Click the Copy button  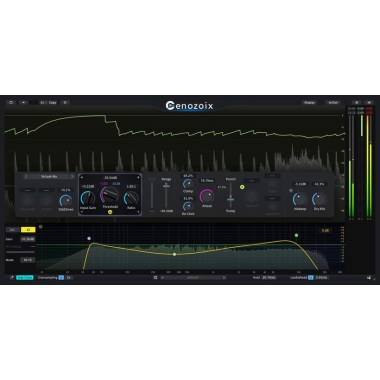[x=53, y=102]
